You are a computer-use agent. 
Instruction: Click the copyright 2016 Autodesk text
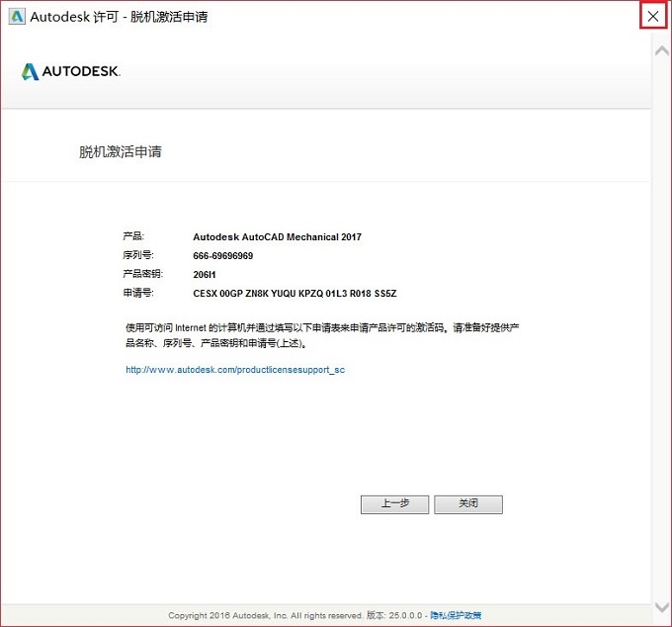tap(265, 615)
